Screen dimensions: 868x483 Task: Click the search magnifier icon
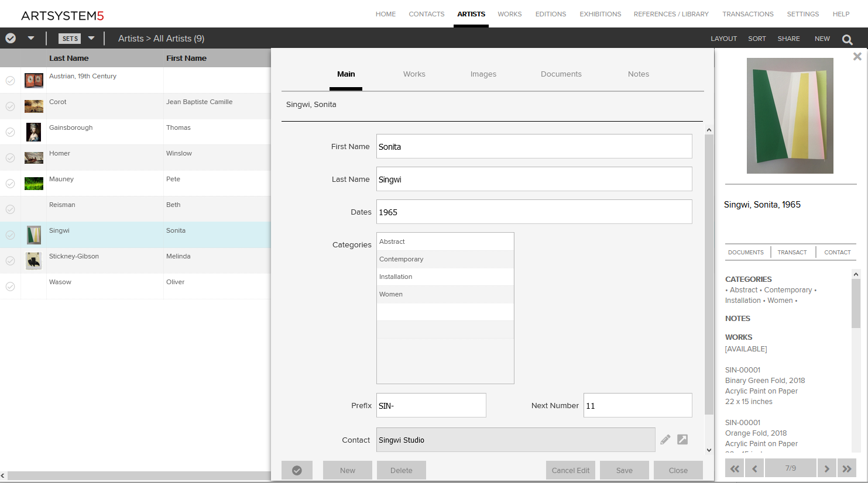coord(847,39)
